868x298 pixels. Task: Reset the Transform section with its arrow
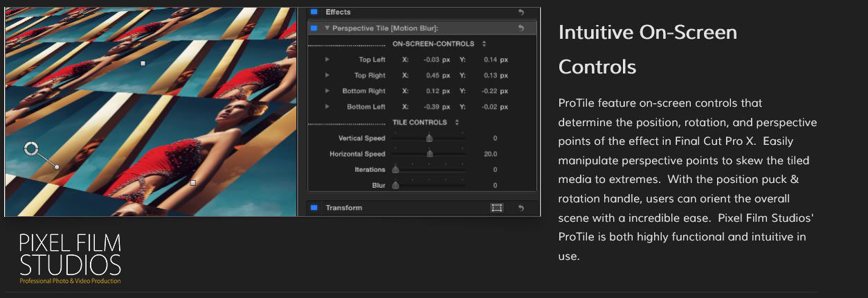(521, 208)
